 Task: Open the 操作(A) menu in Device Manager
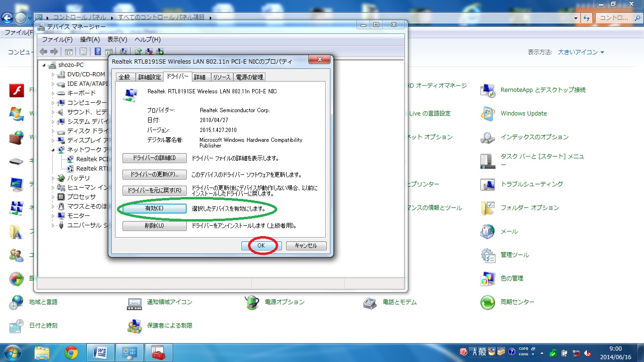pyautogui.click(x=90, y=40)
